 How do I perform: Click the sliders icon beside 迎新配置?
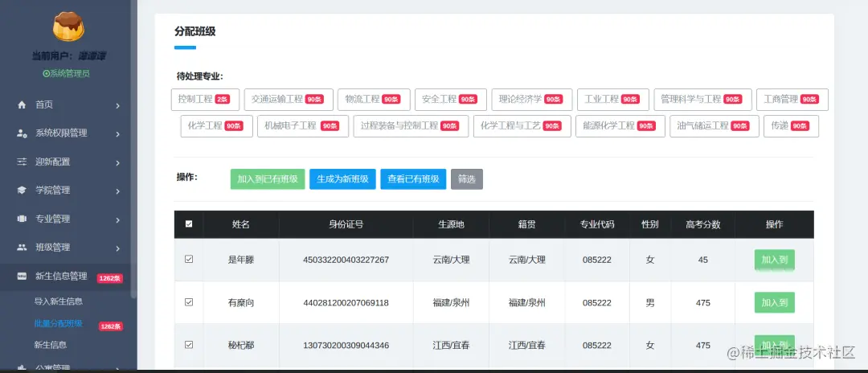click(x=23, y=162)
